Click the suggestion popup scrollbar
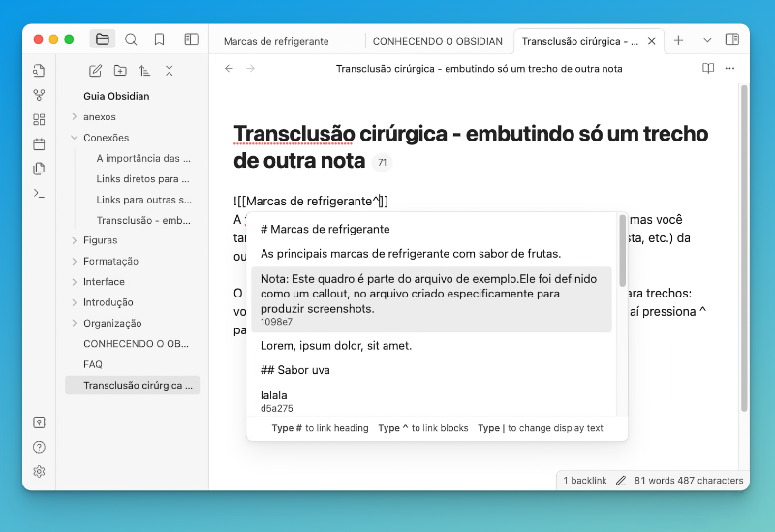 622,250
